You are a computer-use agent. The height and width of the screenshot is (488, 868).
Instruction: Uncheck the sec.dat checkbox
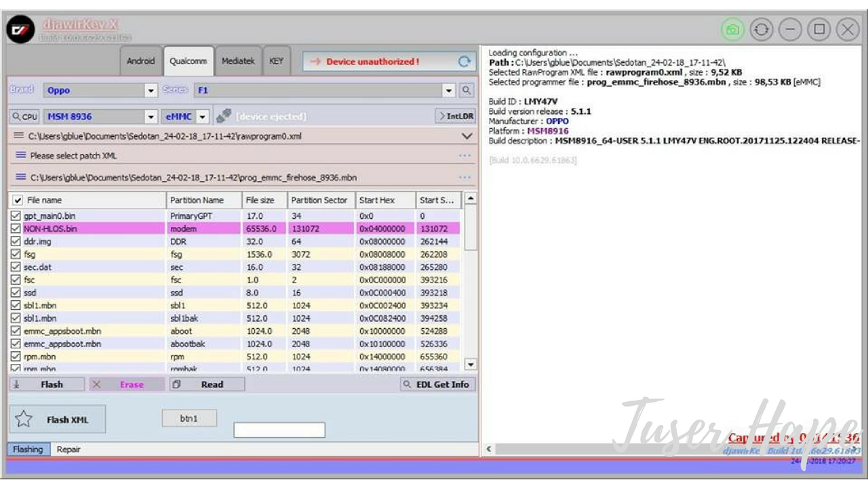[16, 267]
